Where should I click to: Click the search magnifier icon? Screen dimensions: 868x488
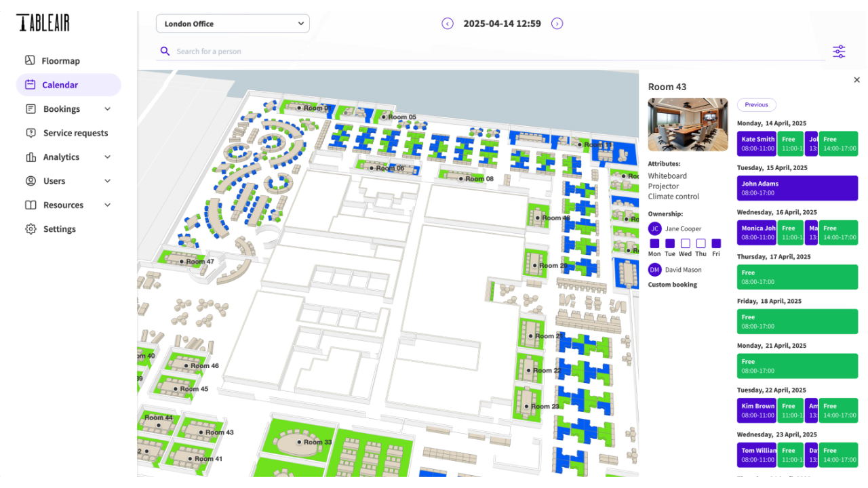[x=165, y=51]
